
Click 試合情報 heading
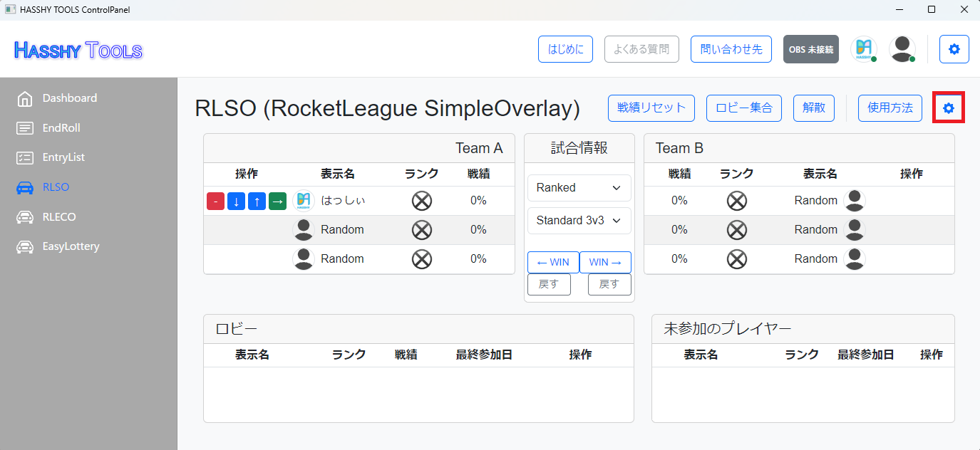[579, 147]
